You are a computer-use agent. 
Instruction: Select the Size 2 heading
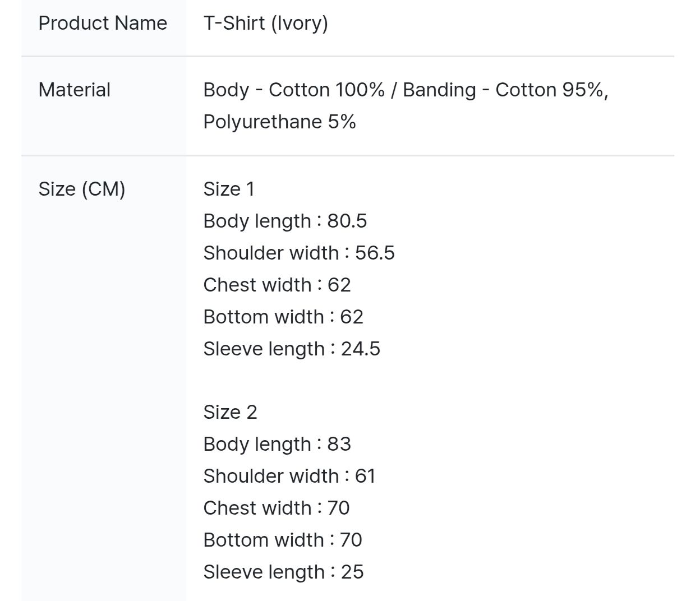[230, 412]
